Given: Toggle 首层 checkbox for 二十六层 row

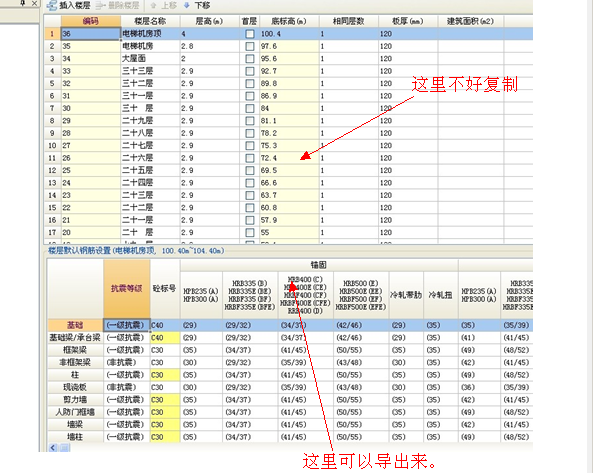Looking at the screenshot, I should tap(250, 158).
